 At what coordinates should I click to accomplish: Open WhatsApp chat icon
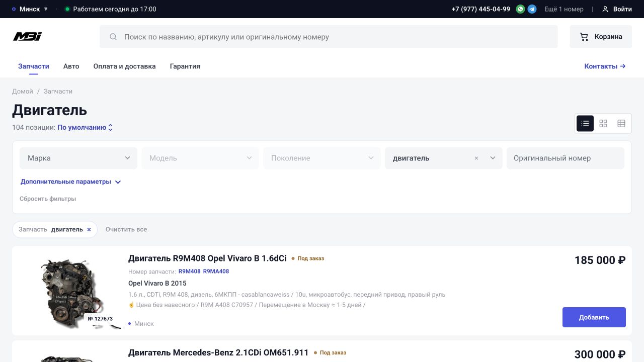coord(520,9)
